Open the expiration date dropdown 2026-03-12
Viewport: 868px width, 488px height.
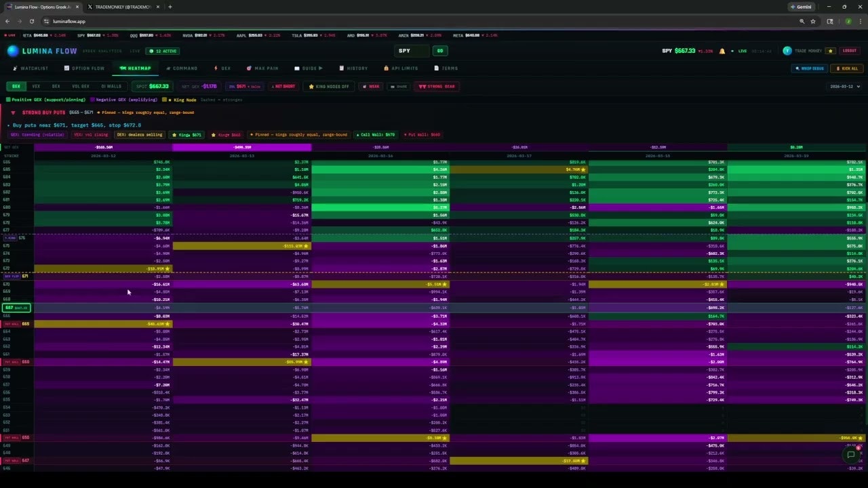844,87
